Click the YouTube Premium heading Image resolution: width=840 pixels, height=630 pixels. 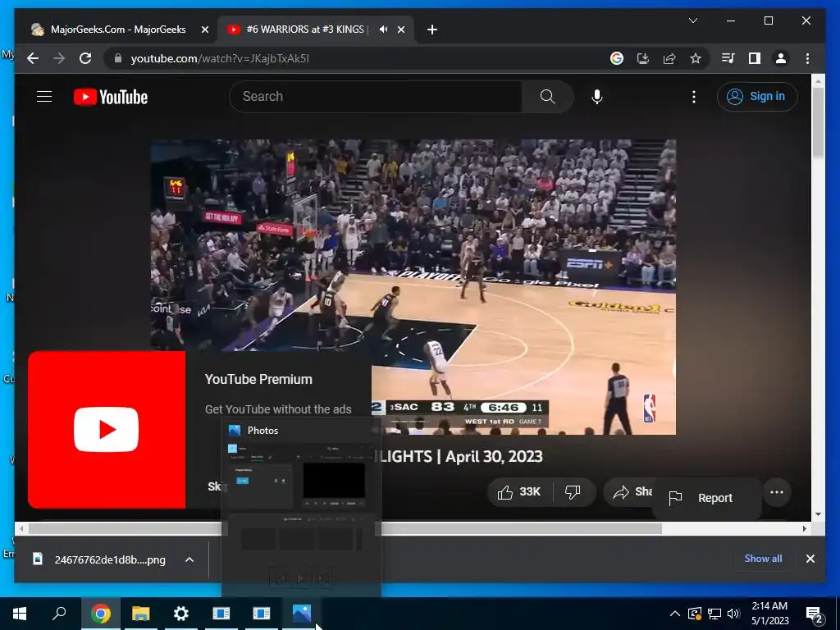tap(258, 379)
